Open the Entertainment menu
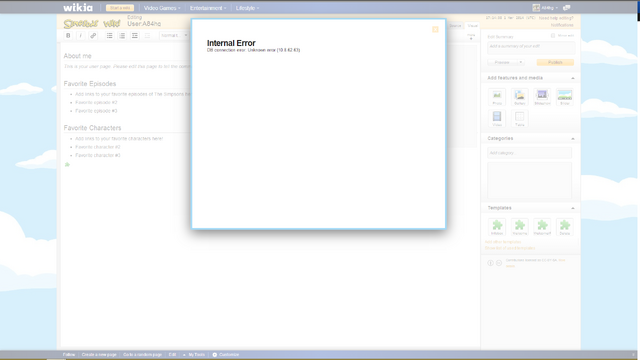 point(208,8)
